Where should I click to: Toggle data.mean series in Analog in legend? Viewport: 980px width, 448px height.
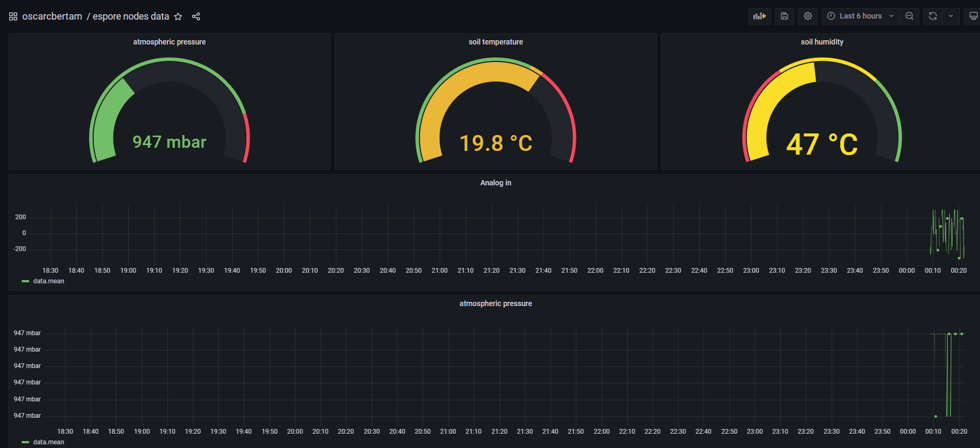tap(48, 281)
